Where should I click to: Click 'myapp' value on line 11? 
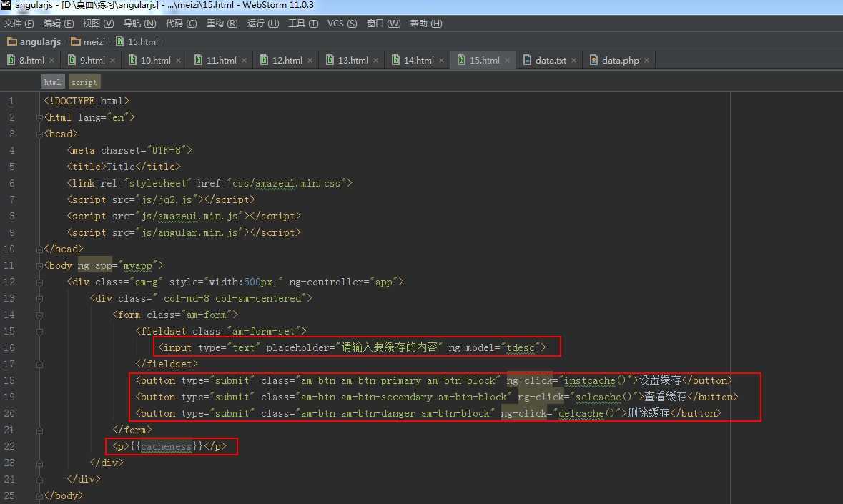[x=137, y=265]
